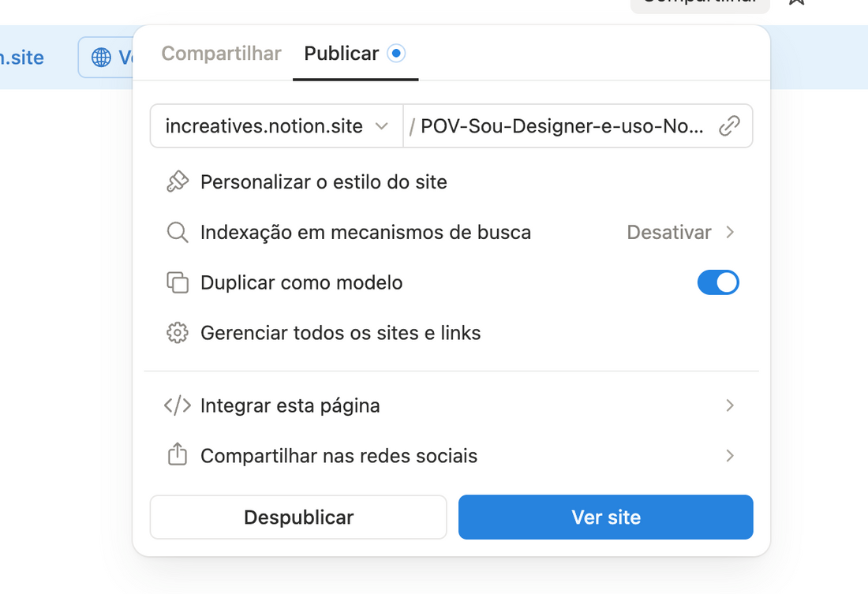Select the 'Publicar' tab
The image size is (868, 594).
[341, 53]
